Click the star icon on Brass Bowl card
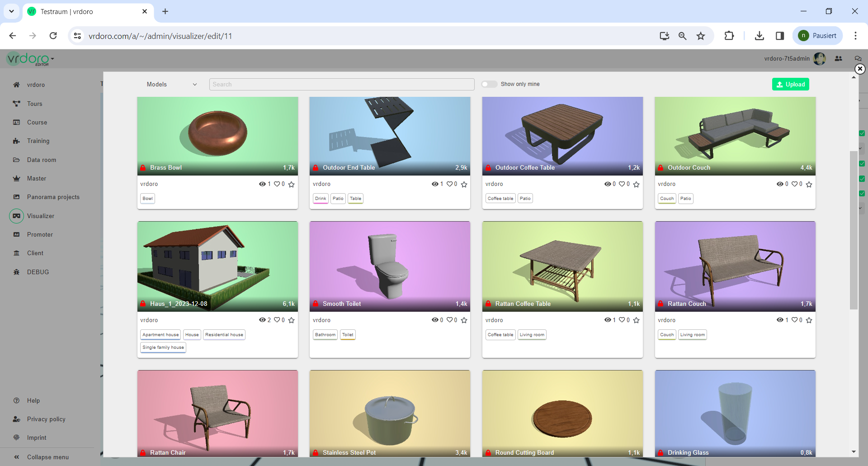This screenshot has height=466, width=868. tap(291, 184)
